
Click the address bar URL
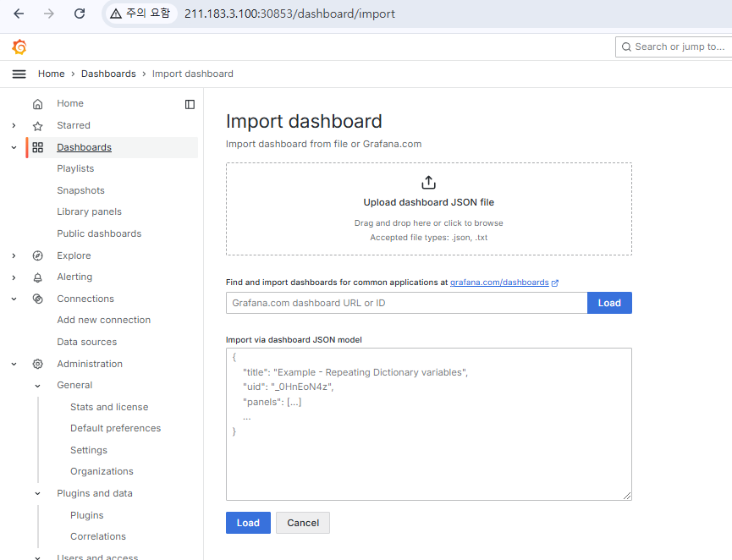pyautogui.click(x=289, y=14)
